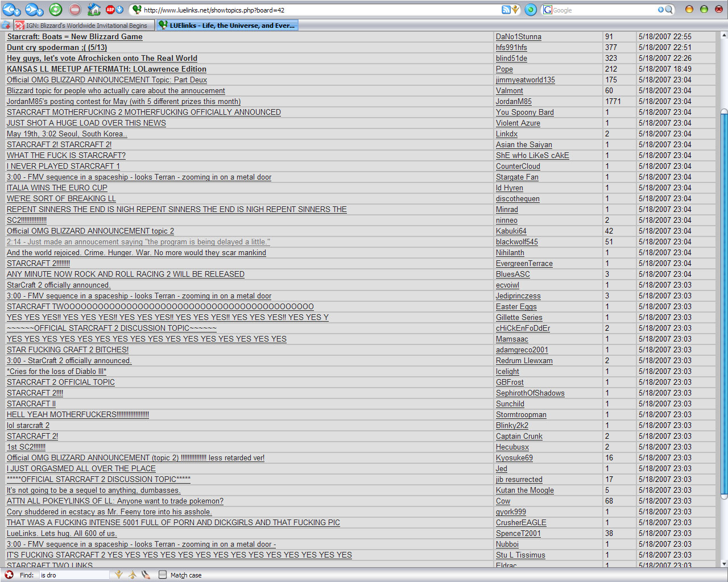Click the Find Previous up-arrow icon
The image size is (728, 582).
pyautogui.click(x=133, y=575)
